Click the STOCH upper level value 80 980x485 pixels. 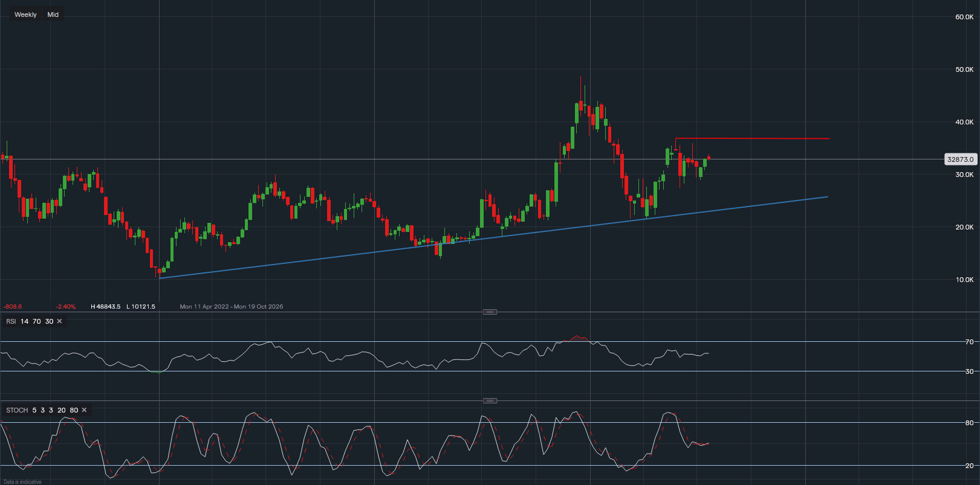(74, 410)
